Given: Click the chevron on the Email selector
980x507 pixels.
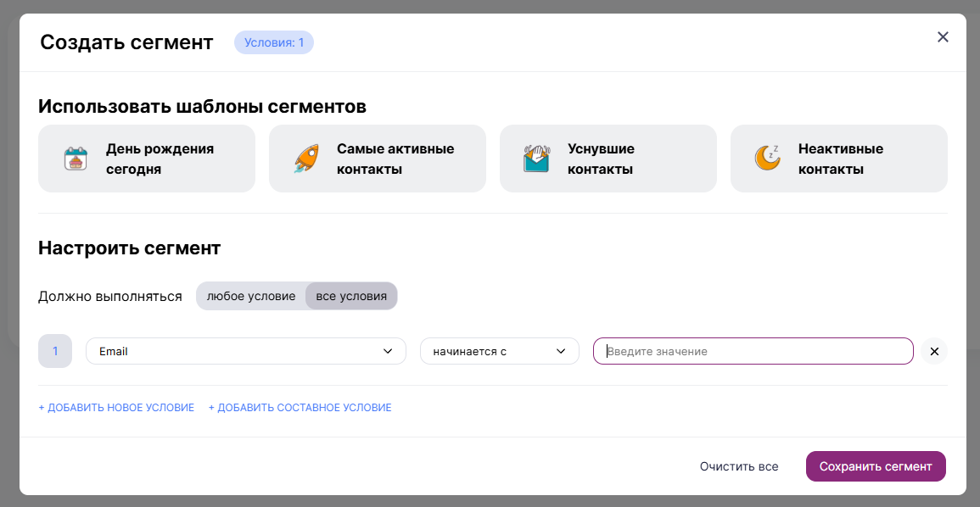Looking at the screenshot, I should point(389,351).
